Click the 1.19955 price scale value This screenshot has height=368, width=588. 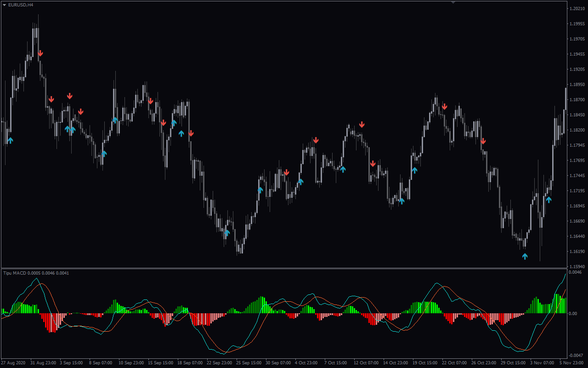pyautogui.click(x=577, y=24)
